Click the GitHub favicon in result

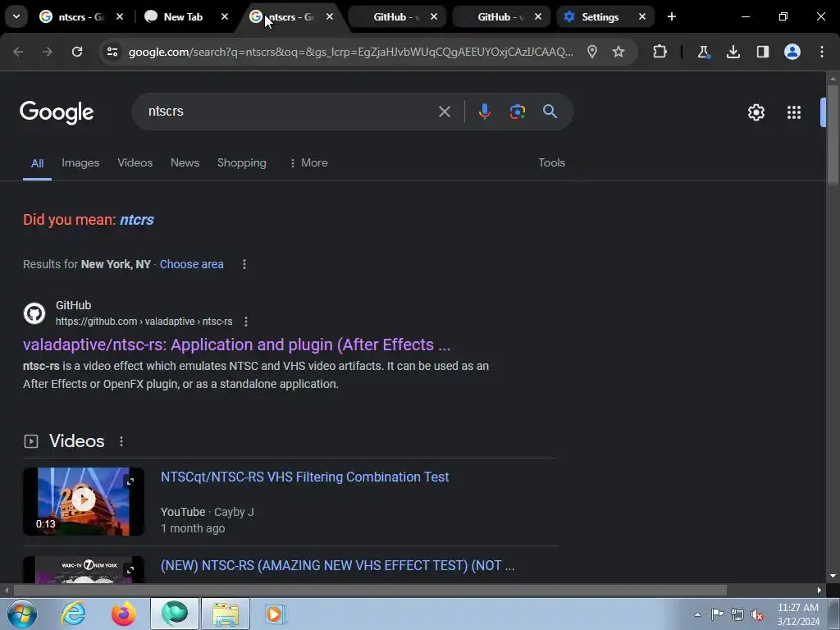coord(34,313)
